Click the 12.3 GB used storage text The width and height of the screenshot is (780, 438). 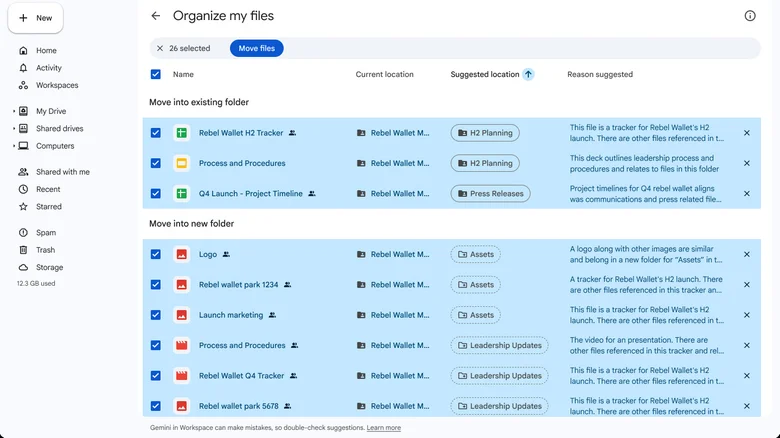coord(36,283)
